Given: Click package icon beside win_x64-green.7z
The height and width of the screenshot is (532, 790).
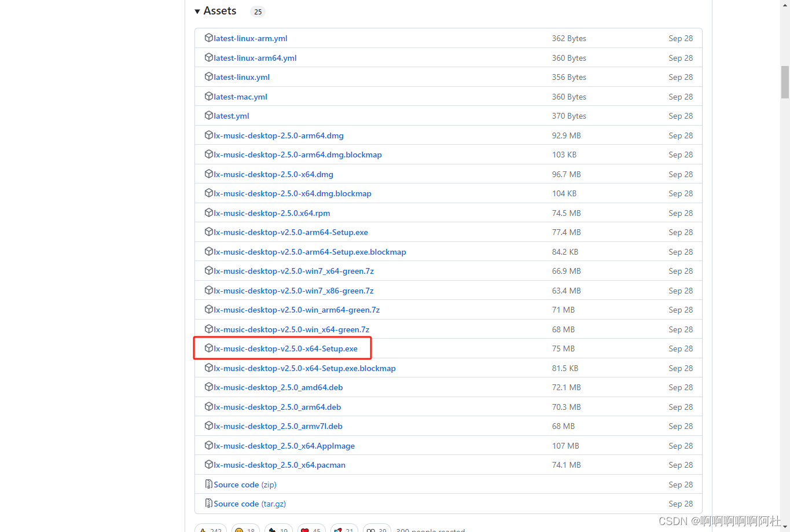Looking at the screenshot, I should (x=209, y=329).
